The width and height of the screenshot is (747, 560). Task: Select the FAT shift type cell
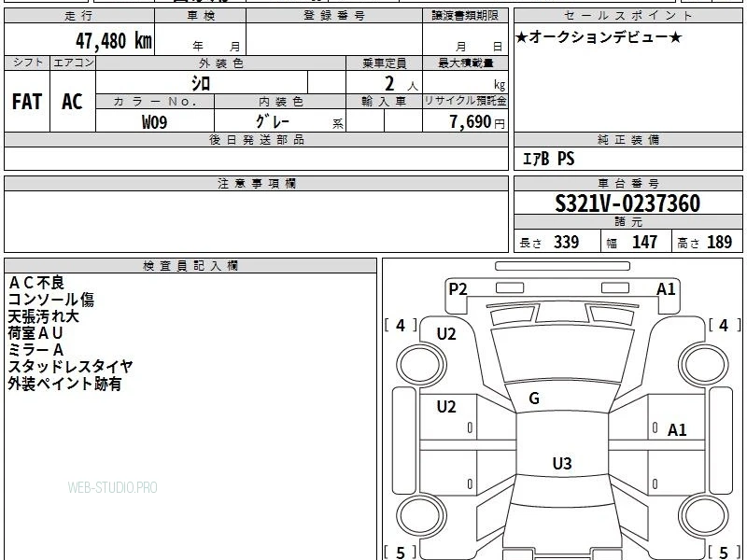point(27,102)
